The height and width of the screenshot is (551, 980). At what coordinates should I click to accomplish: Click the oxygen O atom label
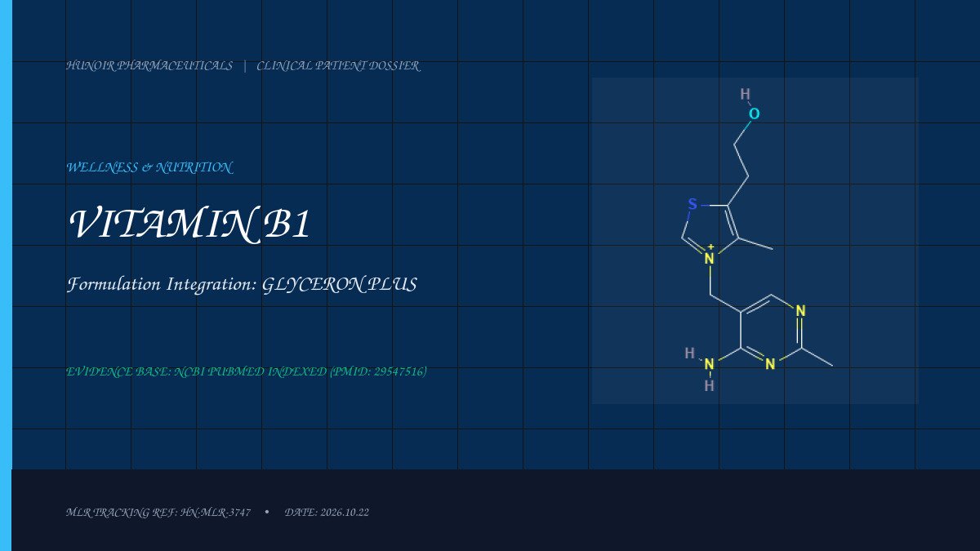point(754,114)
